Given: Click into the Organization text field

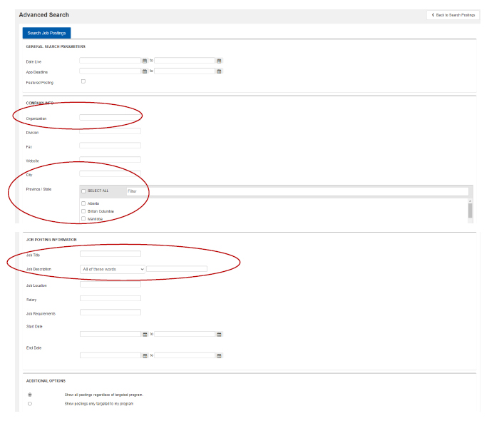Looking at the screenshot, I should pyautogui.click(x=110, y=117).
